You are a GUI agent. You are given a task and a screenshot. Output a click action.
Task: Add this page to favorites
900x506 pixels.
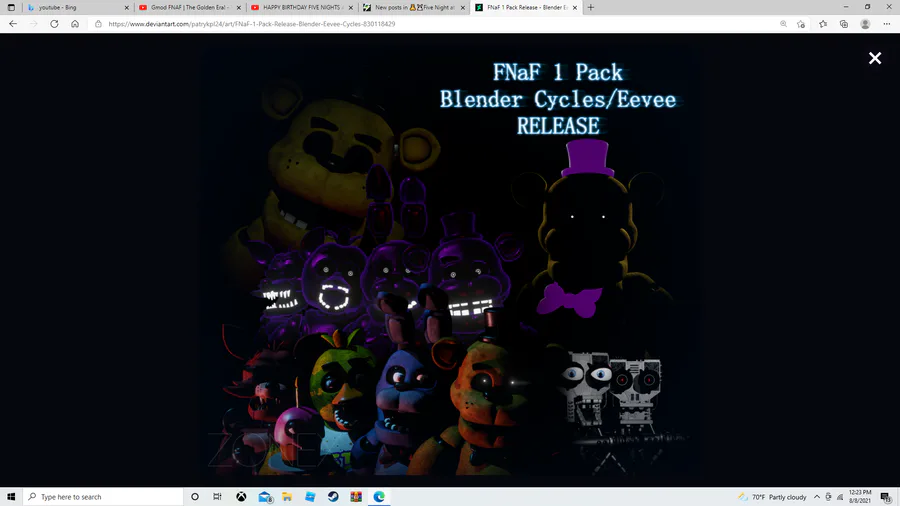[801, 24]
